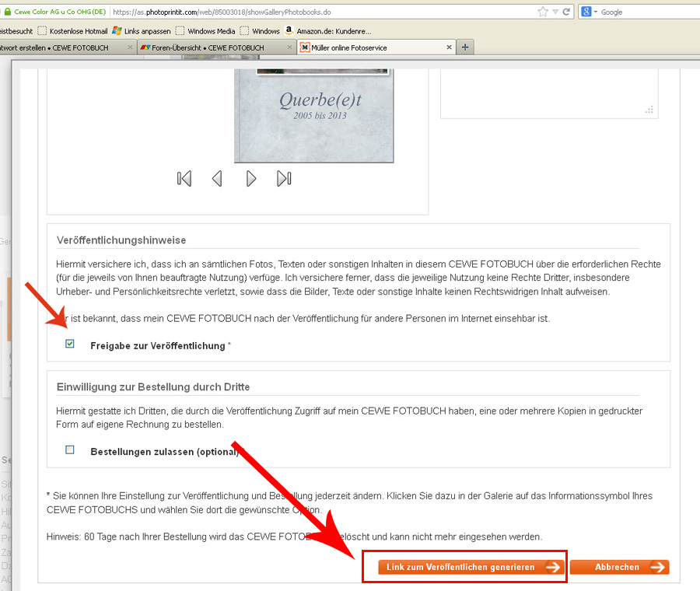Reload the page with refresh icon
Image resolution: width=700 pixels, height=591 pixels.
(566, 12)
